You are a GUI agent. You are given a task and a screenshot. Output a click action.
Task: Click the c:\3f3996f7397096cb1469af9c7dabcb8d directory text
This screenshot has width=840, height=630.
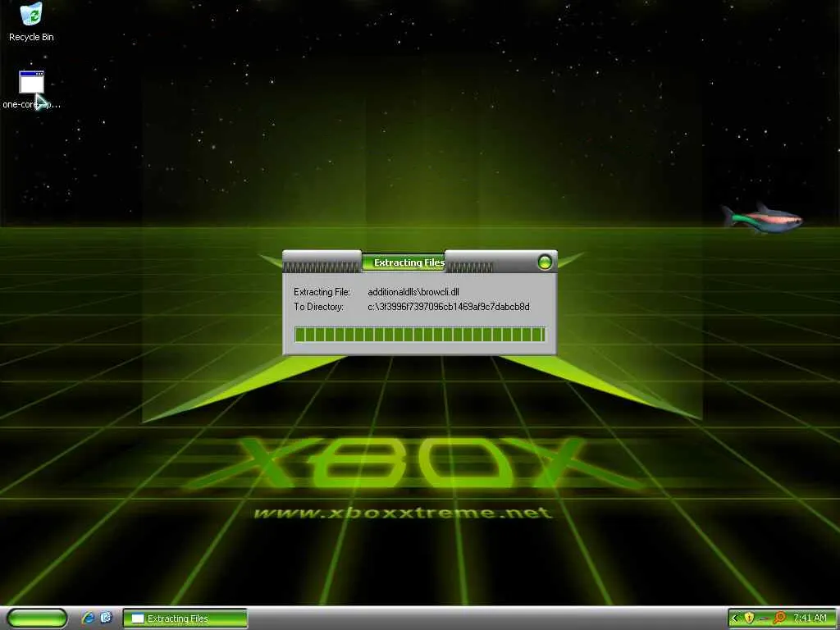coord(449,307)
